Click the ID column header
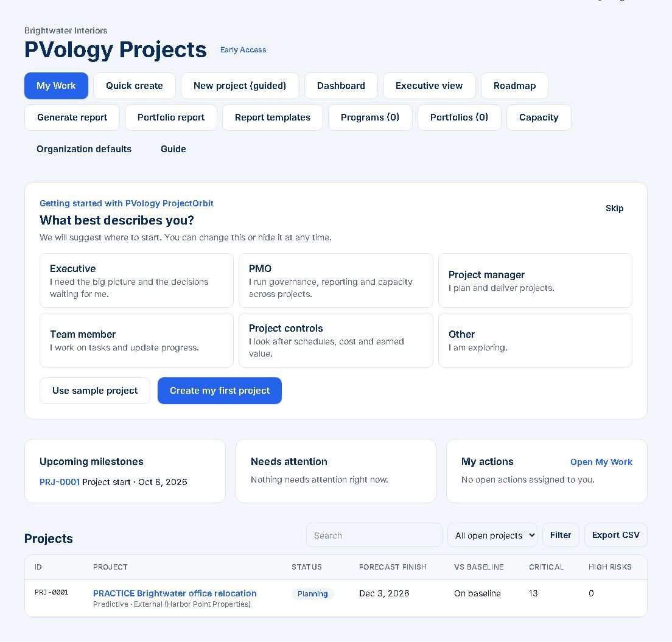672x642 pixels. pos(38,567)
